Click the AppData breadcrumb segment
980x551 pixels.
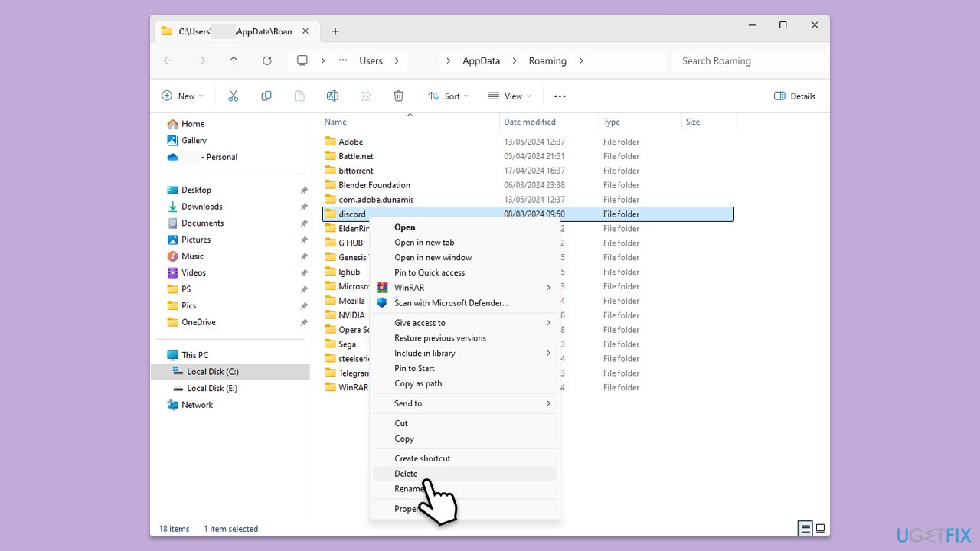point(481,60)
